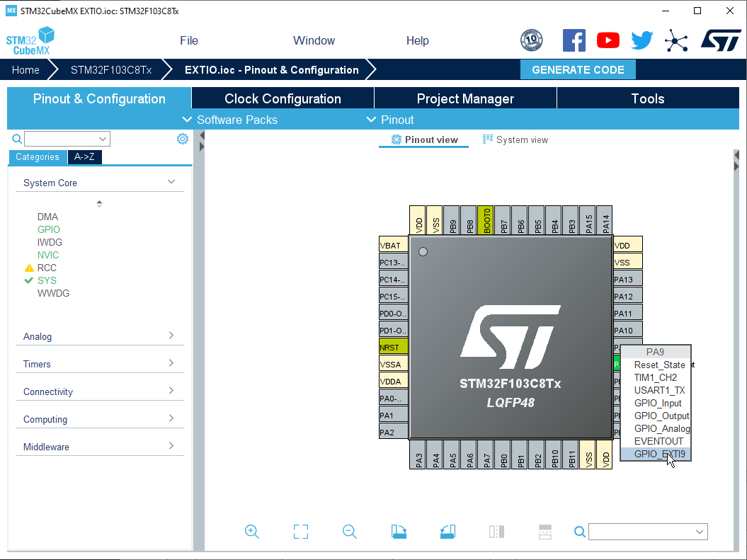Expand the Computing category
747x560 pixels.
[171, 418]
